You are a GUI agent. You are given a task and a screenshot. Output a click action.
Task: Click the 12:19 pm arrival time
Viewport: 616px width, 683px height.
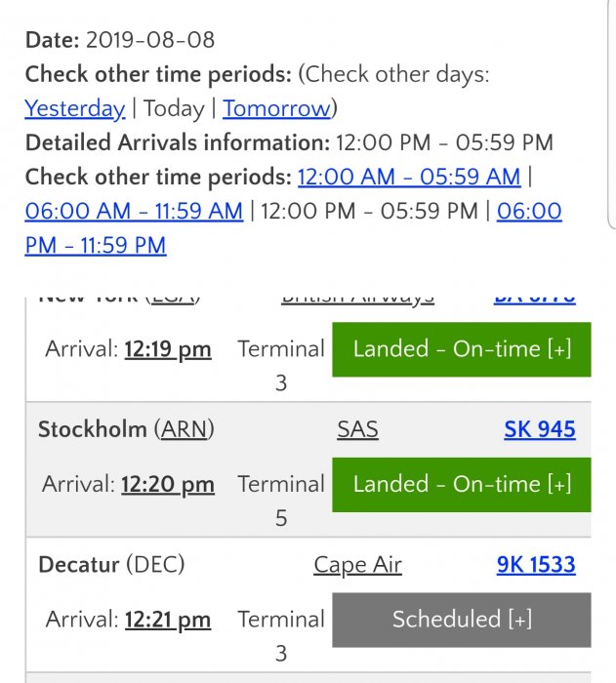coord(168,349)
